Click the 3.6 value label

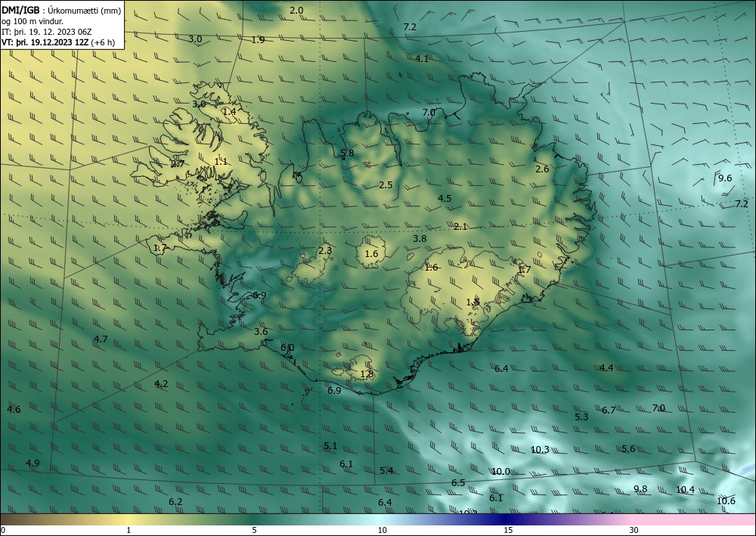(261, 332)
